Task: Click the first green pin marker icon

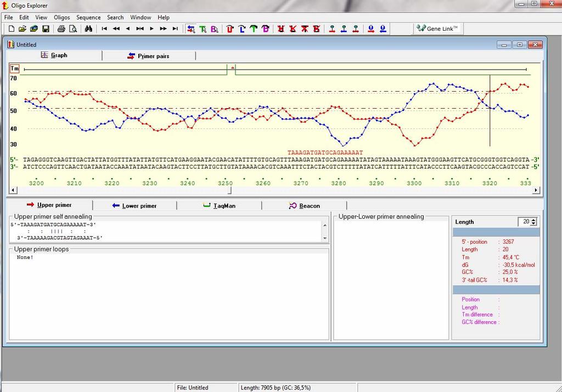Action: [x=332, y=29]
